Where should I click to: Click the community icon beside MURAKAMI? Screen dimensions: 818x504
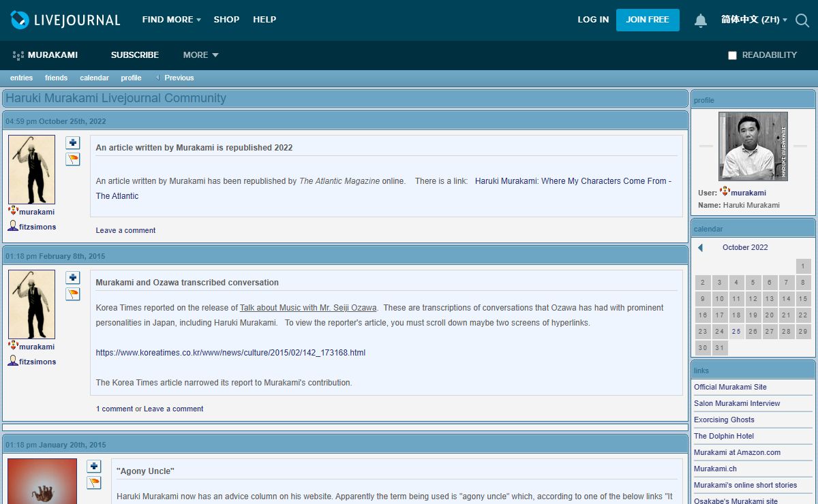click(x=18, y=55)
